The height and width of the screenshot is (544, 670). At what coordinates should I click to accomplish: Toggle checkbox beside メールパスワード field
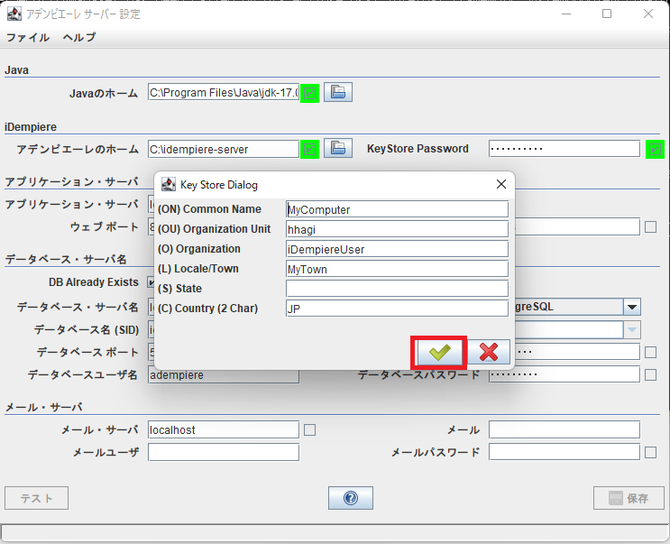651,452
